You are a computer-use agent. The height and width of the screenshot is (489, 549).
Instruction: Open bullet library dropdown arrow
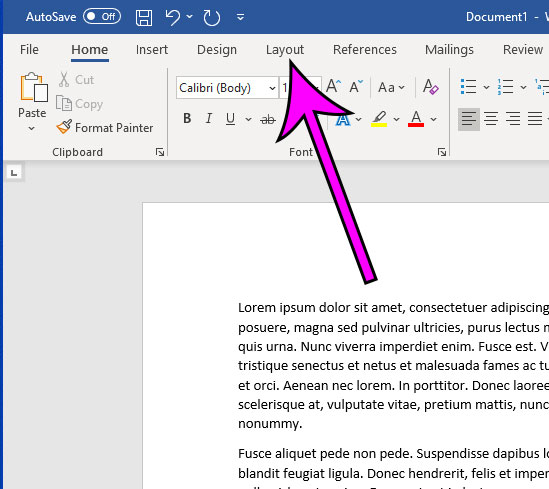tap(486, 87)
